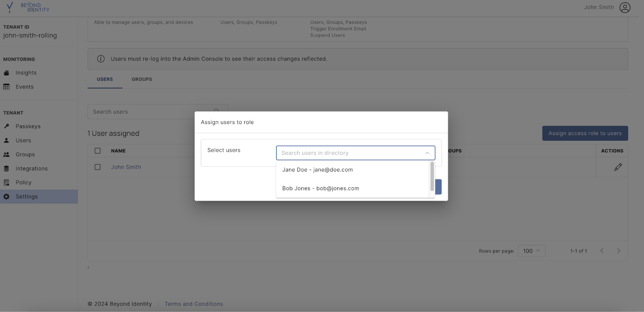Choose Bob Jones option in the list
The image size is (644, 312).
pyautogui.click(x=320, y=188)
